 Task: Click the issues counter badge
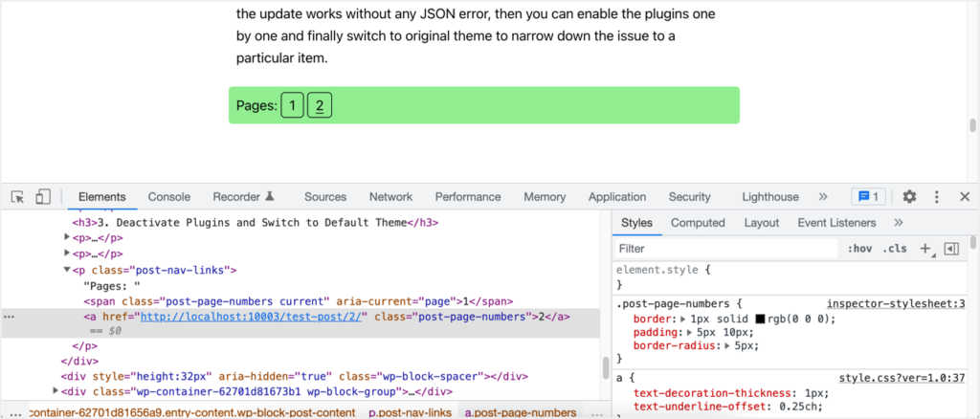(868, 197)
